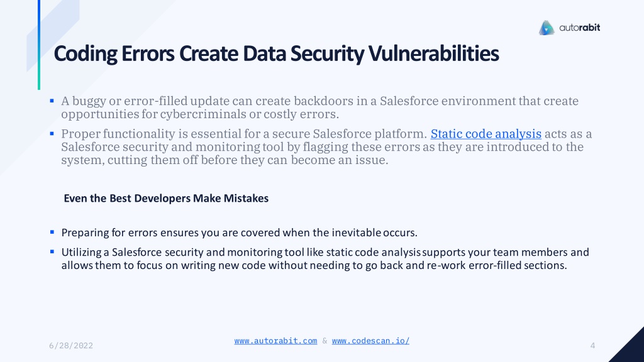Select the autorabit wordmark text

point(579,28)
